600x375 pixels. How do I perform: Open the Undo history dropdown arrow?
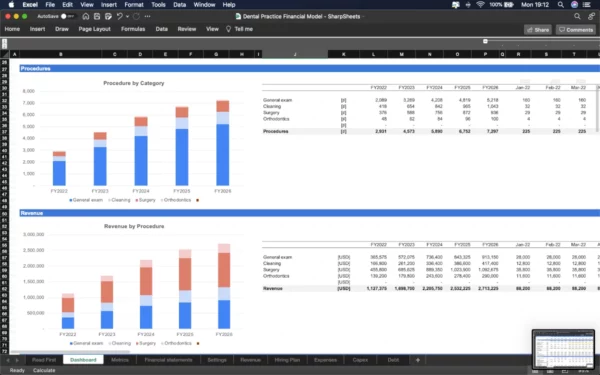pos(127,16)
